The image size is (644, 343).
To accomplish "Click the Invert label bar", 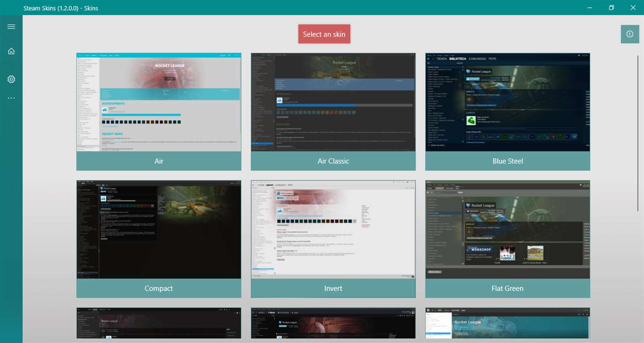I will pos(333,288).
